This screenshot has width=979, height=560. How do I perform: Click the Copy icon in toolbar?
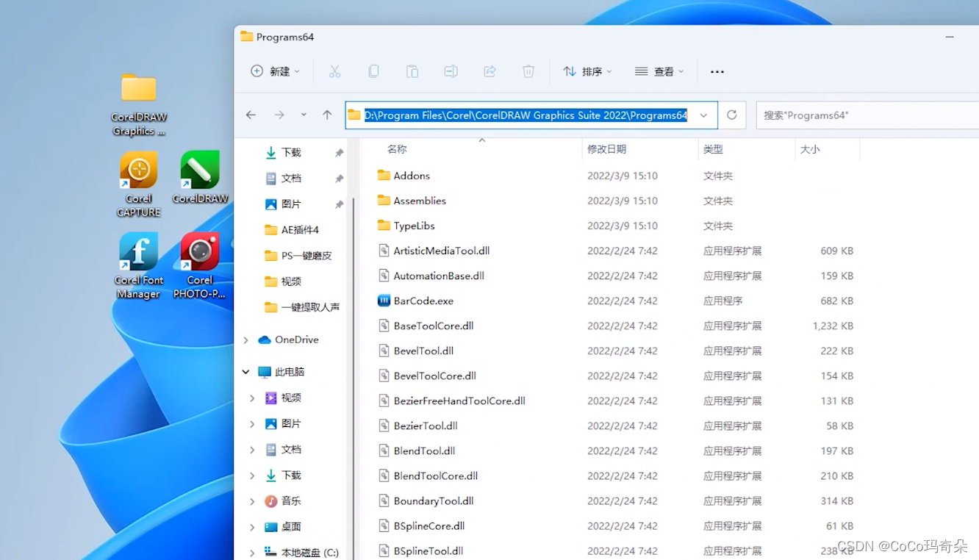tap(373, 71)
